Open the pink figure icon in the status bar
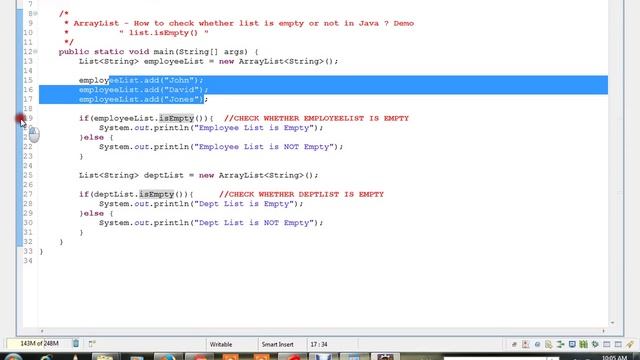 coord(525,344)
